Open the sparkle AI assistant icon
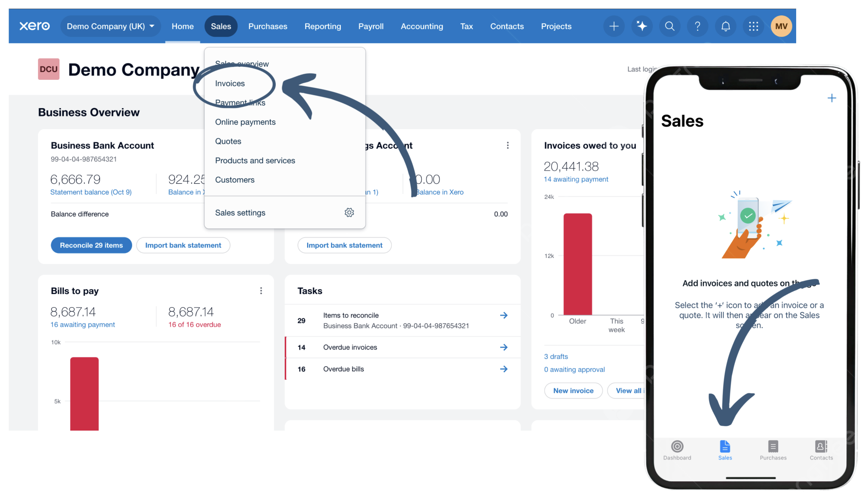 [642, 26]
